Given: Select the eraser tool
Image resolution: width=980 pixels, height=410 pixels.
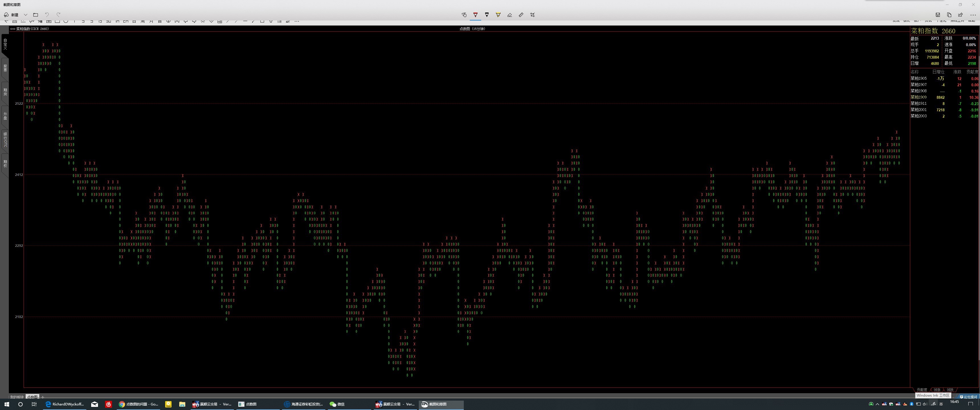Looking at the screenshot, I should 509,15.
